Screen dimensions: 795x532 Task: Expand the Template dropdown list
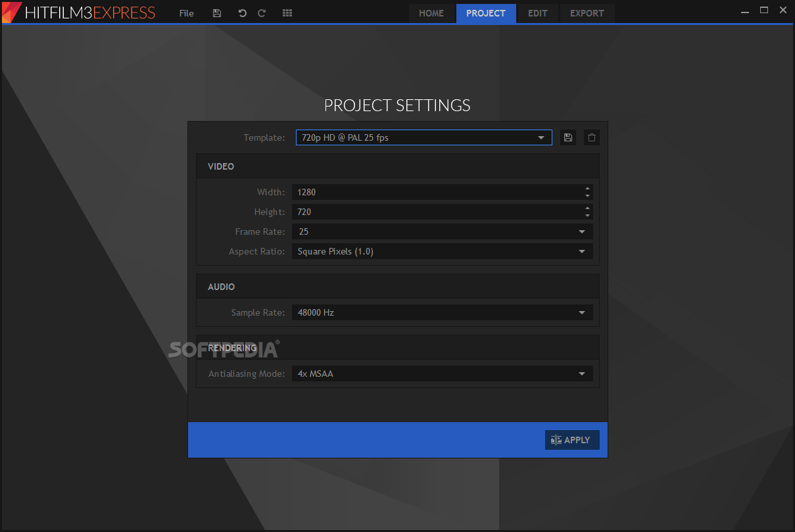(x=423, y=137)
